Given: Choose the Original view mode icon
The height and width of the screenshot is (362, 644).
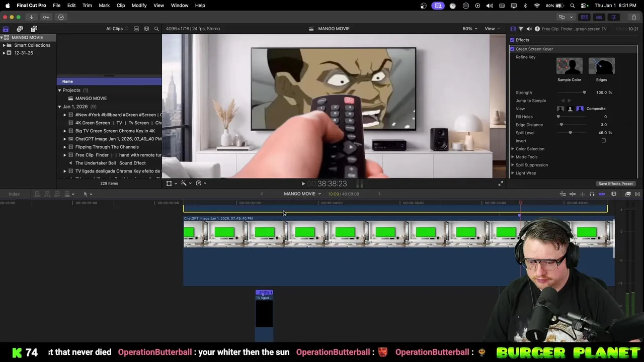Looking at the screenshot, I should coord(560,109).
